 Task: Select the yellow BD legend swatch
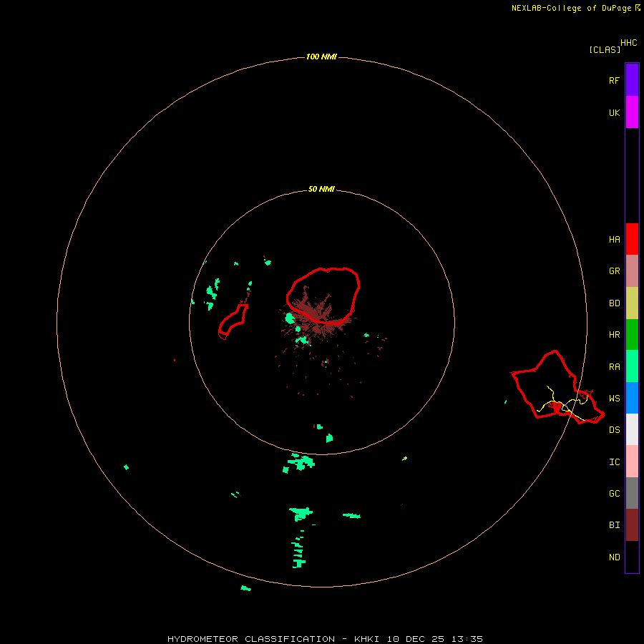coord(632,303)
